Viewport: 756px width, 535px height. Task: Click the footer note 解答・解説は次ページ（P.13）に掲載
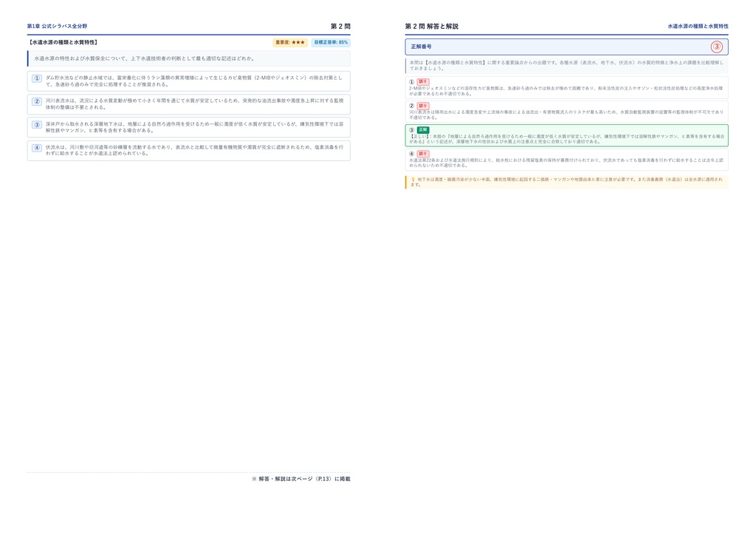click(301, 479)
